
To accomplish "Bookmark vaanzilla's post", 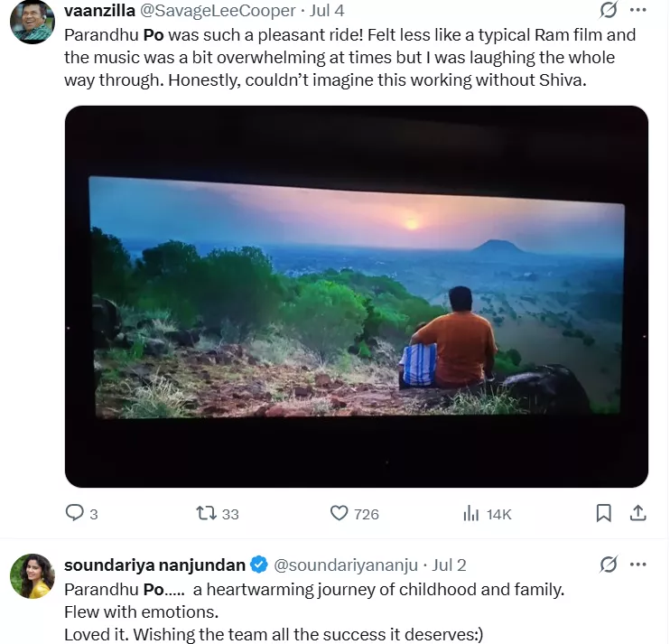I will click(604, 513).
